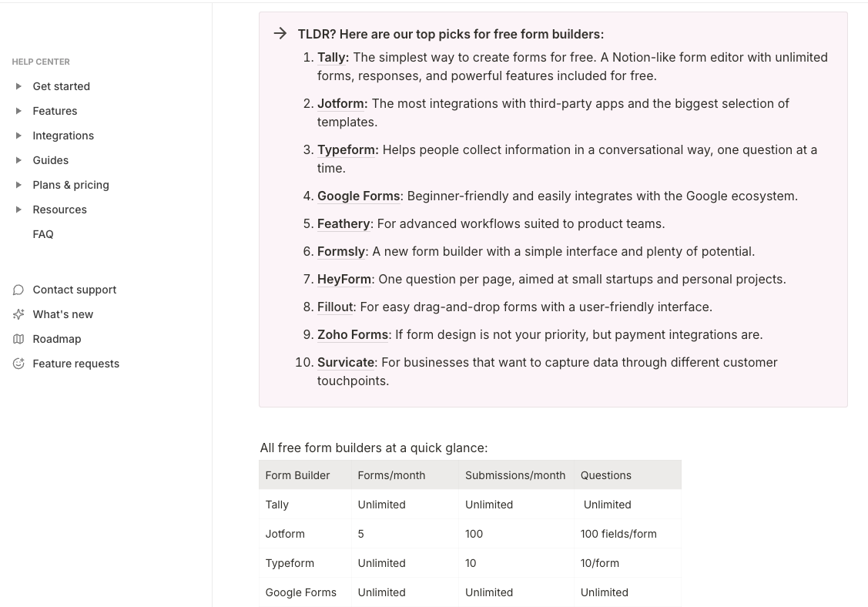This screenshot has height=607, width=868.
Task: Click the HELP CENTER sidebar heading
Action: click(x=41, y=62)
